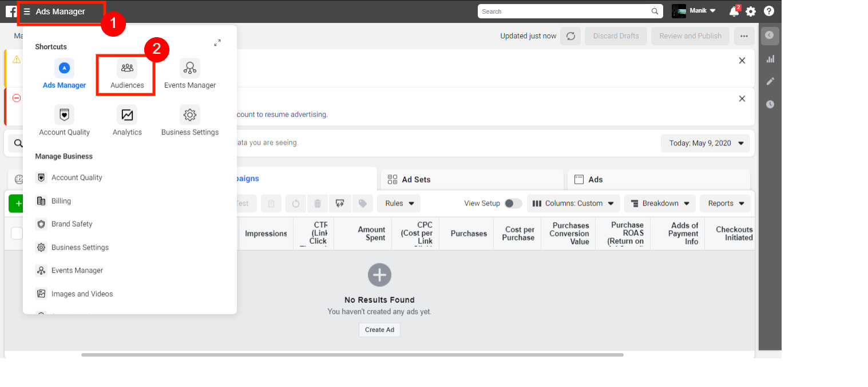Open the three-dot more options button
Screen dimensions: 868x387
click(x=744, y=36)
